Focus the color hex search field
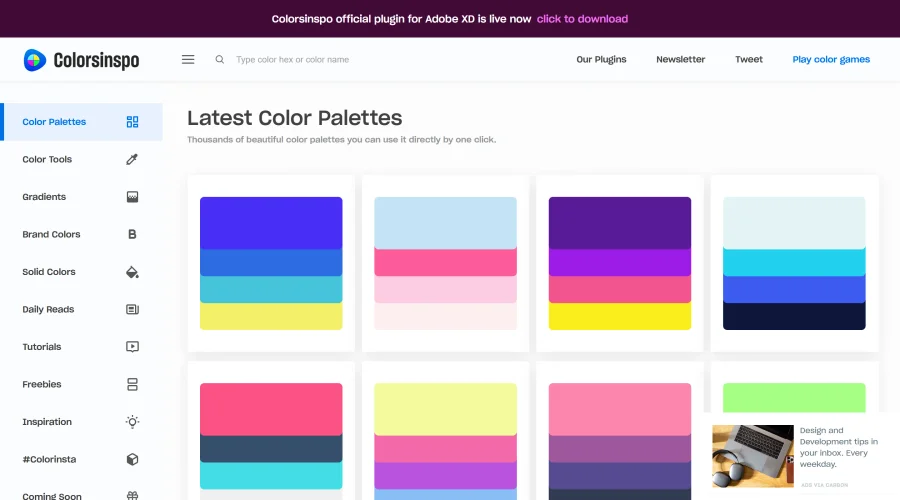The height and width of the screenshot is (500, 900). (x=293, y=60)
